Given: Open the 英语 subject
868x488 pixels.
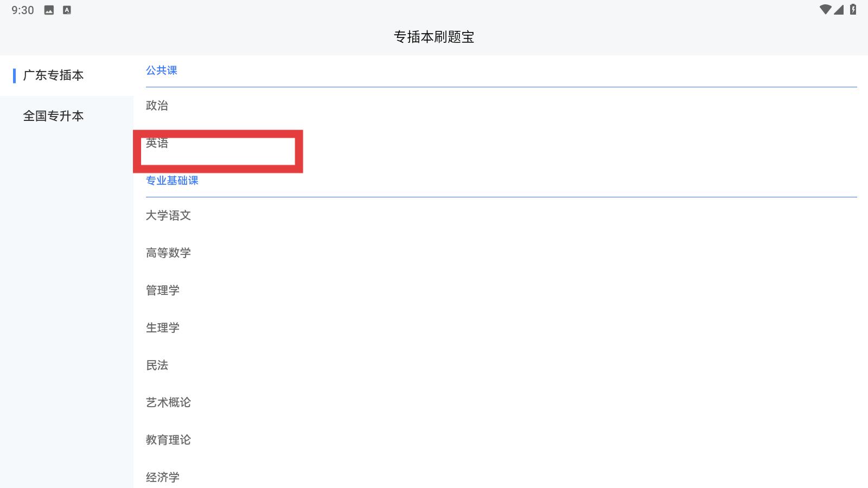Looking at the screenshot, I should (x=501, y=143).
